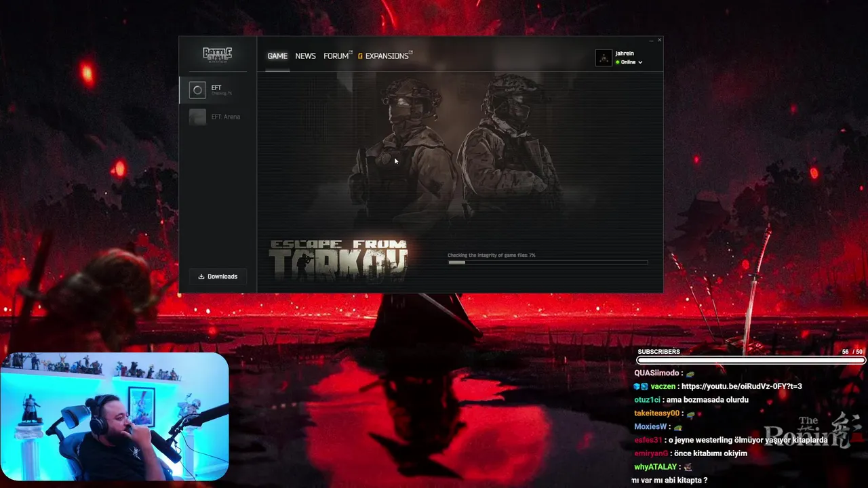Click the Expansions tab's orange icon

click(360, 56)
